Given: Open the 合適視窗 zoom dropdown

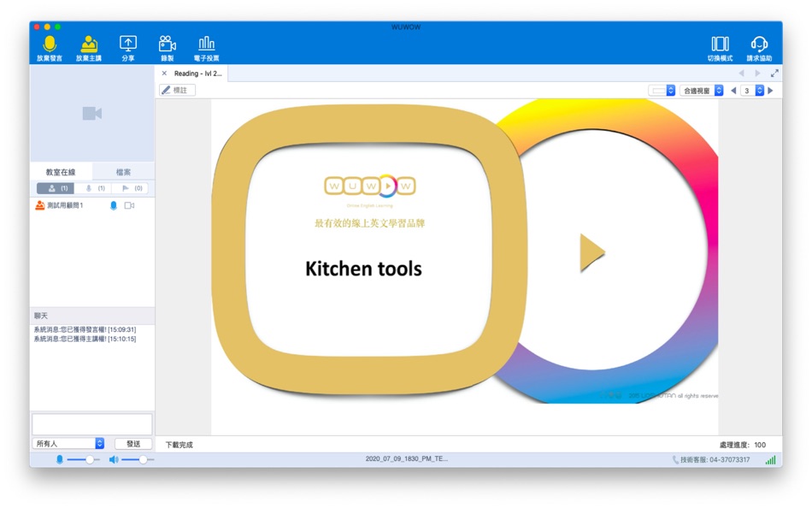Looking at the screenshot, I should [701, 91].
